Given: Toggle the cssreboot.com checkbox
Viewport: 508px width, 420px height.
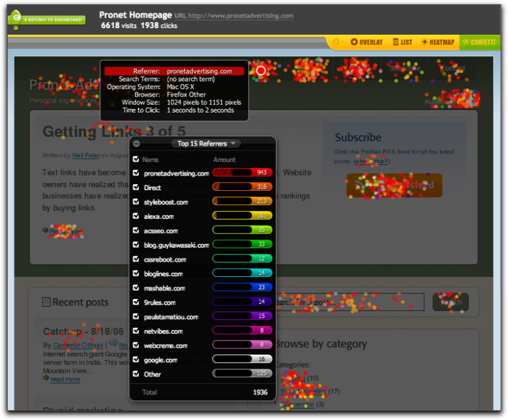Looking at the screenshot, I should (x=136, y=259).
